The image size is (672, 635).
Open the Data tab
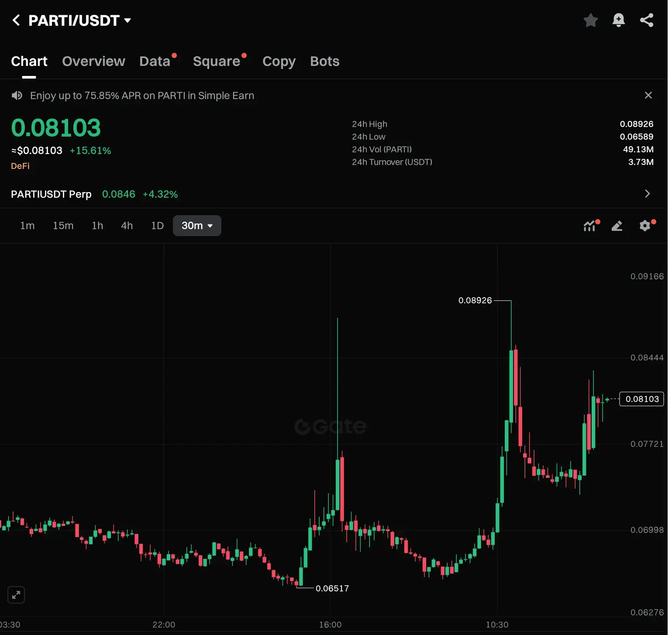click(155, 62)
